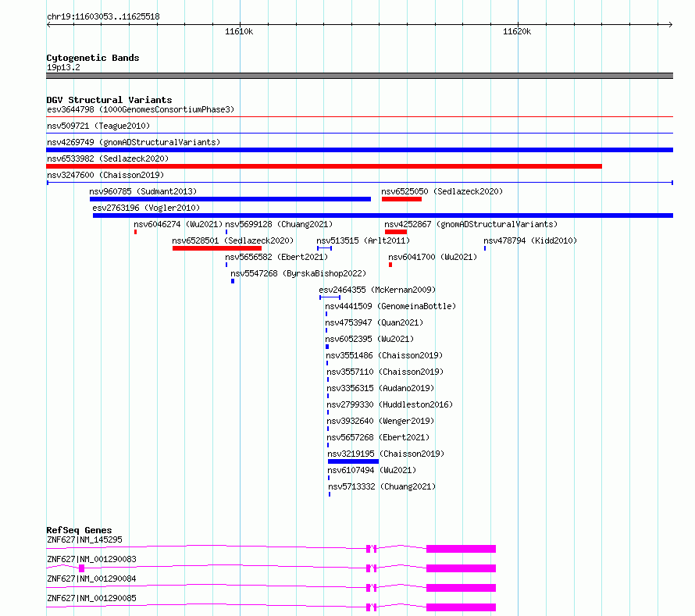The height and width of the screenshot is (616, 695).
Task: Click the nsv3551486 (Chaisson2019) label
Action: coord(384,355)
